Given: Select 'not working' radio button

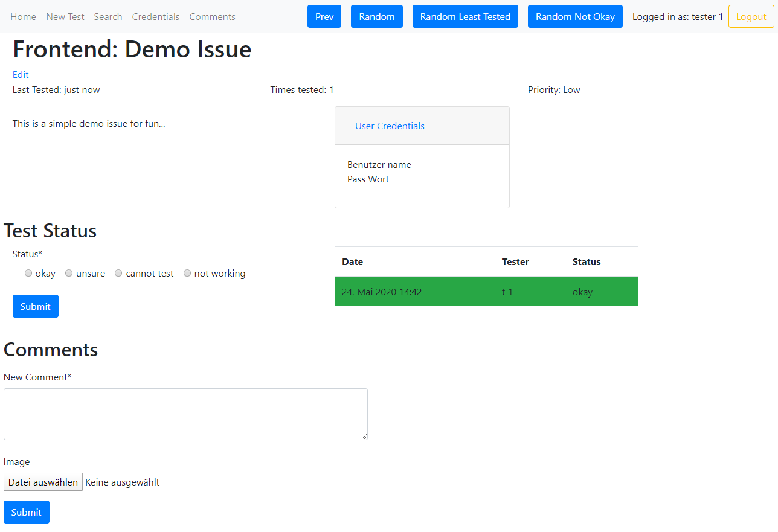Looking at the screenshot, I should pyautogui.click(x=187, y=274).
